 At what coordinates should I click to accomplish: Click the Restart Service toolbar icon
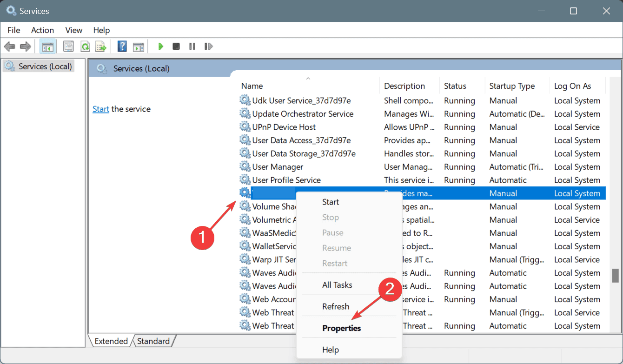tap(209, 46)
